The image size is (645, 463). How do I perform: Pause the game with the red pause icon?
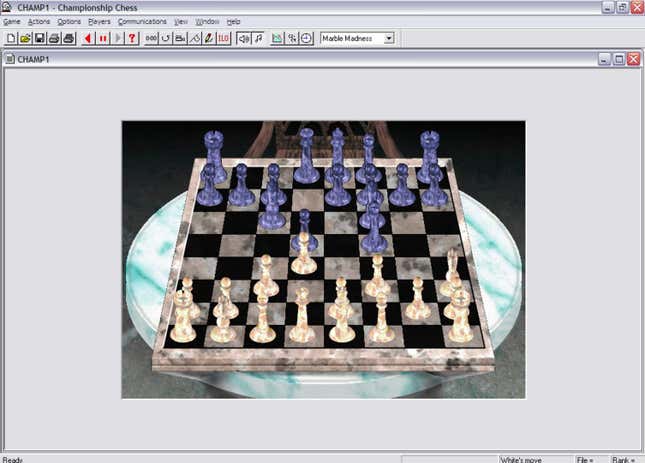pos(102,39)
